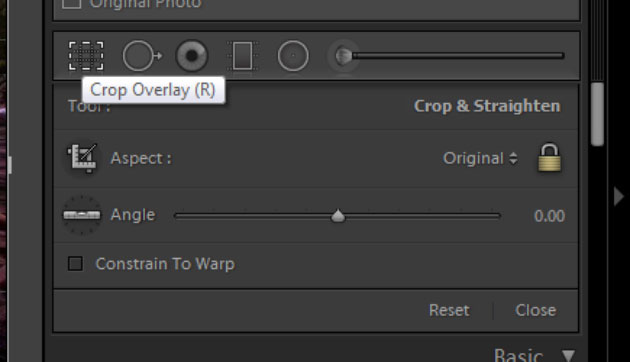Choose the Graduated Filter tool
Screen dimensions: 630x362
coord(243,56)
